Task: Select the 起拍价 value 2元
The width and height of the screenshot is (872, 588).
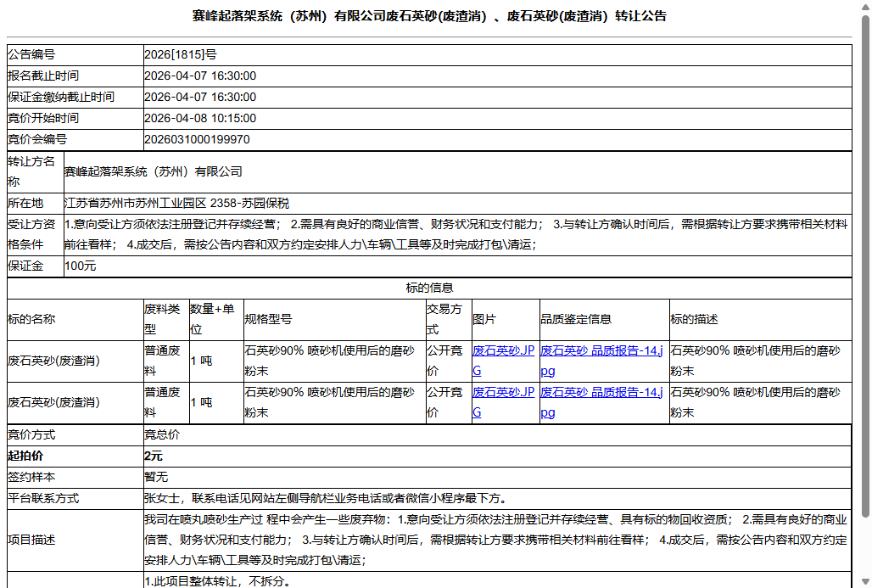Action: [x=154, y=456]
